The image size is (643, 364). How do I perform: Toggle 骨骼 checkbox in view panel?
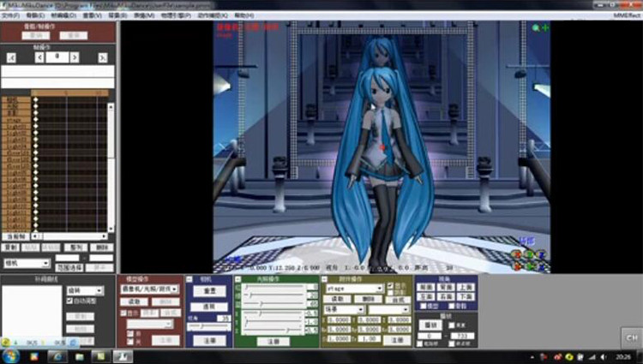452,306
